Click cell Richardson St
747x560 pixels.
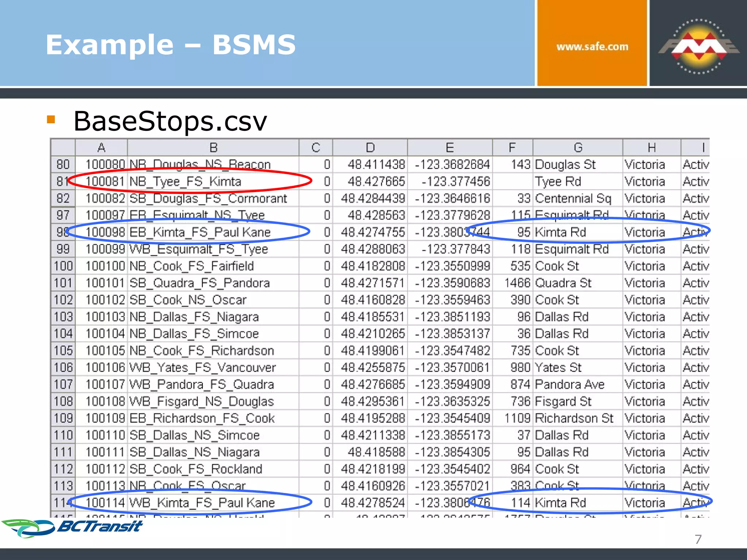(x=578, y=418)
